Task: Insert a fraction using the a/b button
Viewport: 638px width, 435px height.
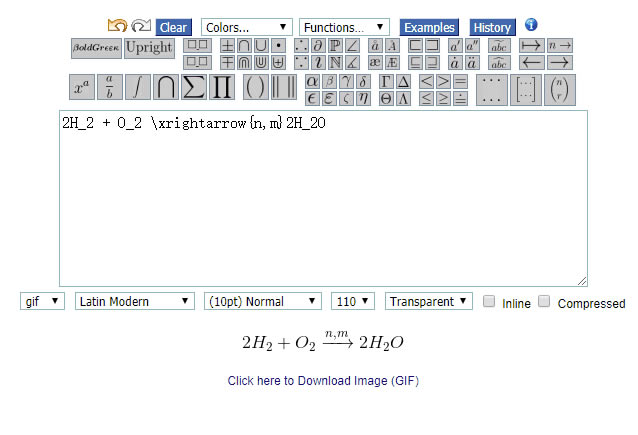Action: pos(110,87)
